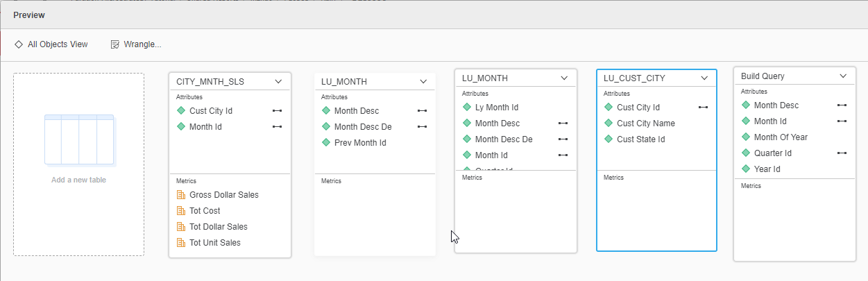Select the Prev Month Id attribute
The height and width of the screenshot is (281, 868).
(x=361, y=143)
